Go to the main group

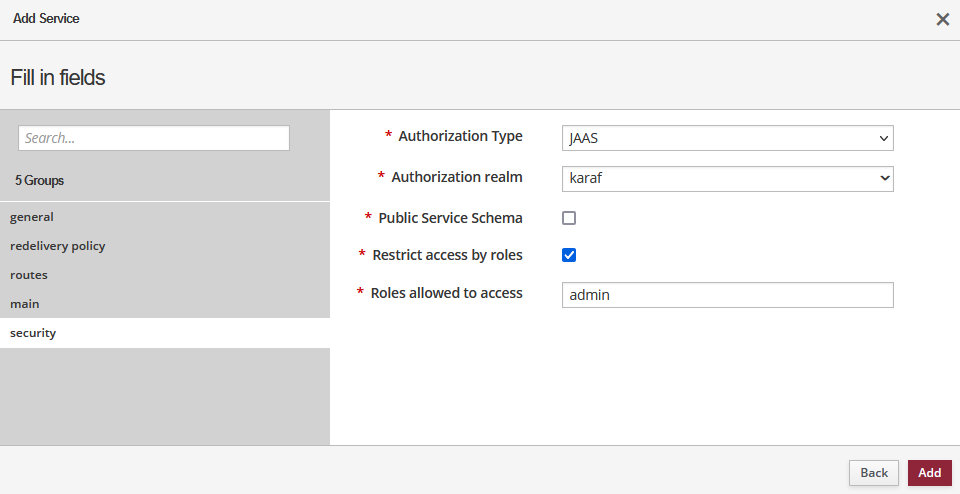(x=25, y=304)
